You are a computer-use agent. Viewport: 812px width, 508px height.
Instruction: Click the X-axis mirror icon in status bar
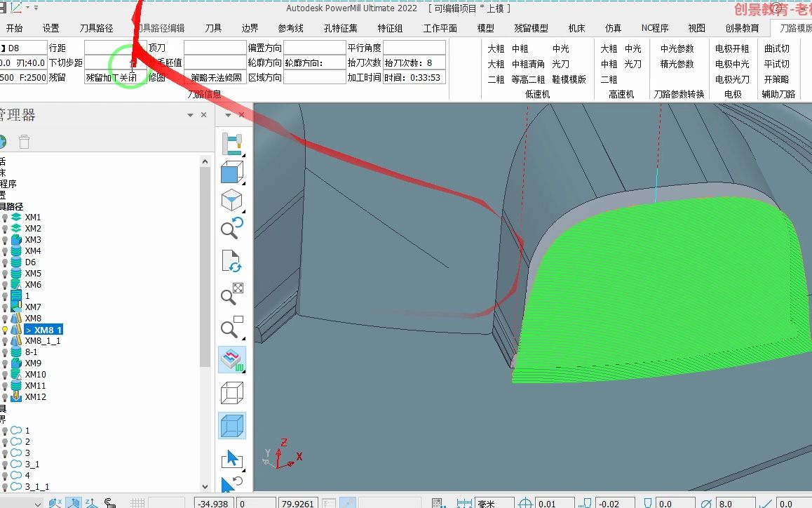(x=55, y=503)
